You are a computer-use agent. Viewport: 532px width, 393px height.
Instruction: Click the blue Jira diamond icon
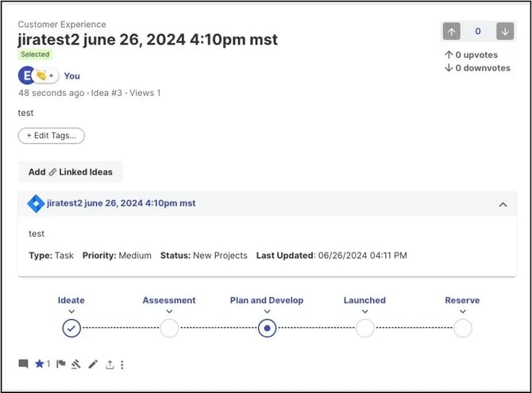click(x=36, y=204)
